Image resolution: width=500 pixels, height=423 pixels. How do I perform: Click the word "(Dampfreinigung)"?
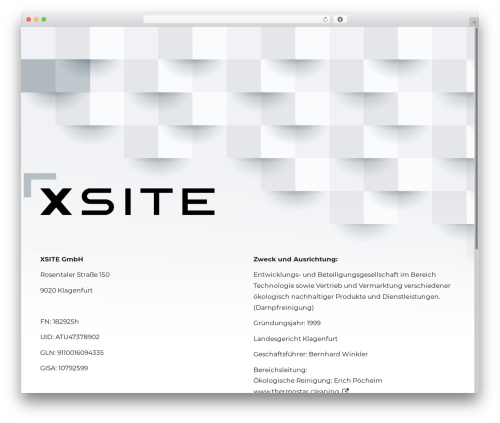point(284,308)
